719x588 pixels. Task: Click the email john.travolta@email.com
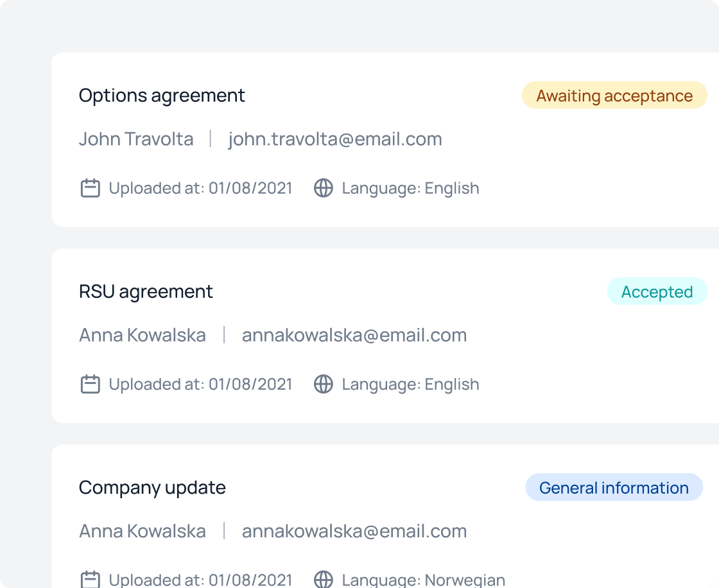pyautogui.click(x=335, y=139)
